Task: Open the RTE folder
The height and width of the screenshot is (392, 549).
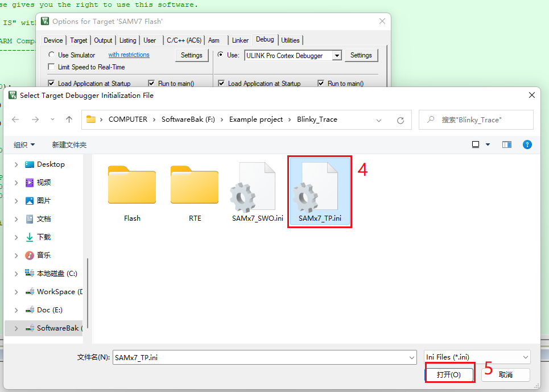Action: pos(195,185)
